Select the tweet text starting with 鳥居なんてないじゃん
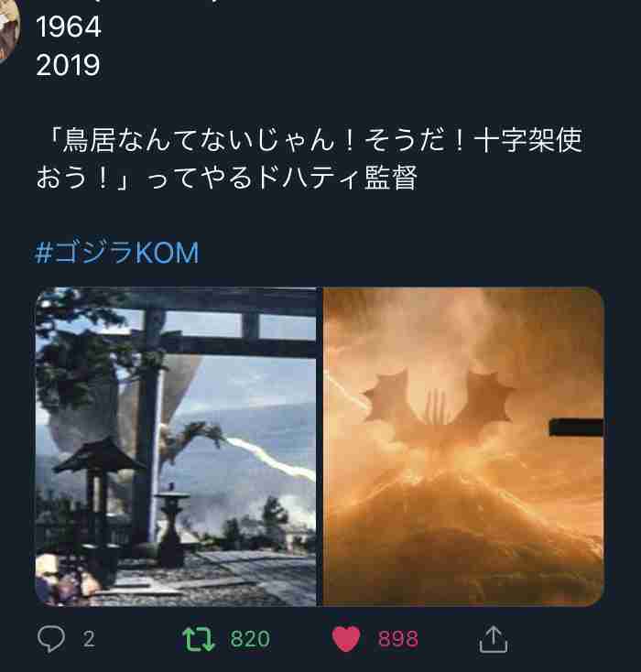The image size is (641, 672). pos(310,158)
